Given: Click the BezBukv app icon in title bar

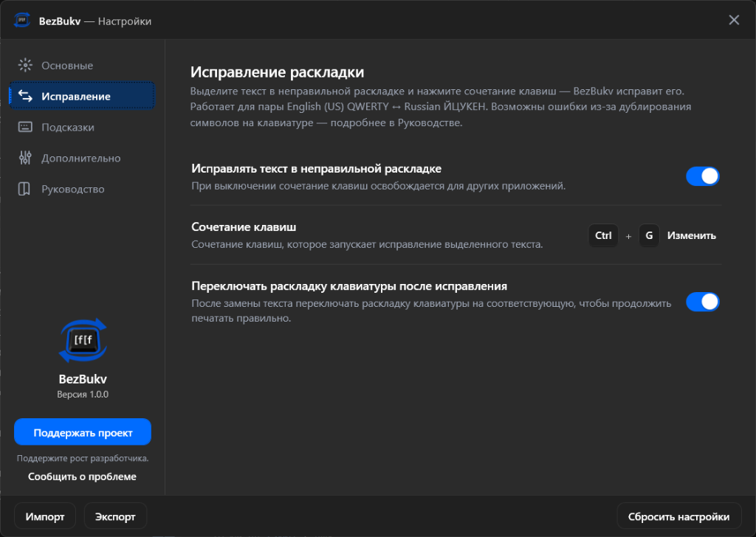Looking at the screenshot, I should [21, 20].
